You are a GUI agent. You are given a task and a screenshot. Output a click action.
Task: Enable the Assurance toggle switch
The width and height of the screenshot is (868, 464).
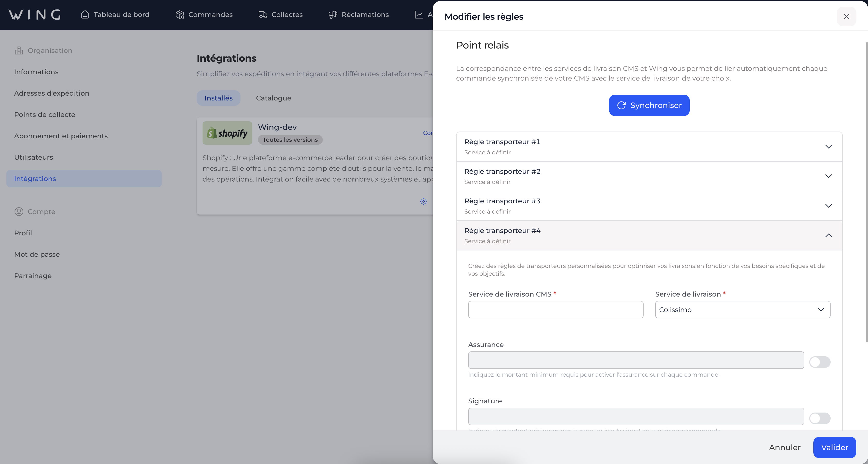click(x=819, y=362)
